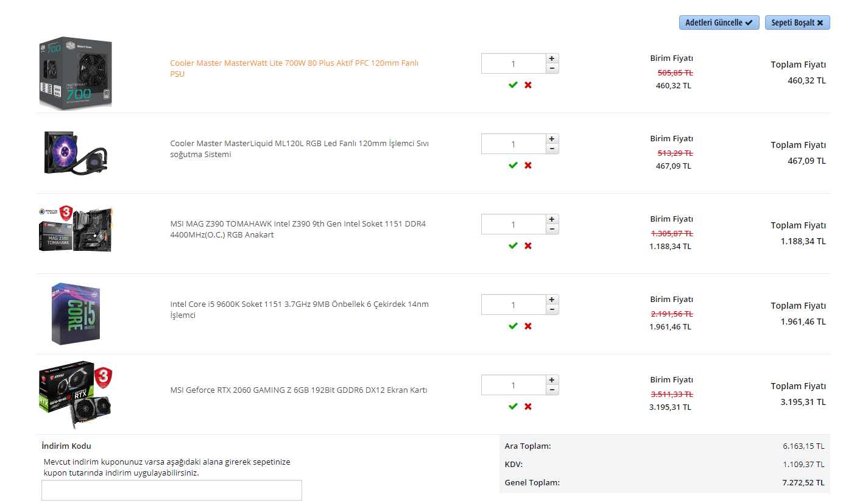The image size is (868, 503).
Task: Click the MasterWatt Lite 700 PSU thumbnail
Action: (76, 73)
